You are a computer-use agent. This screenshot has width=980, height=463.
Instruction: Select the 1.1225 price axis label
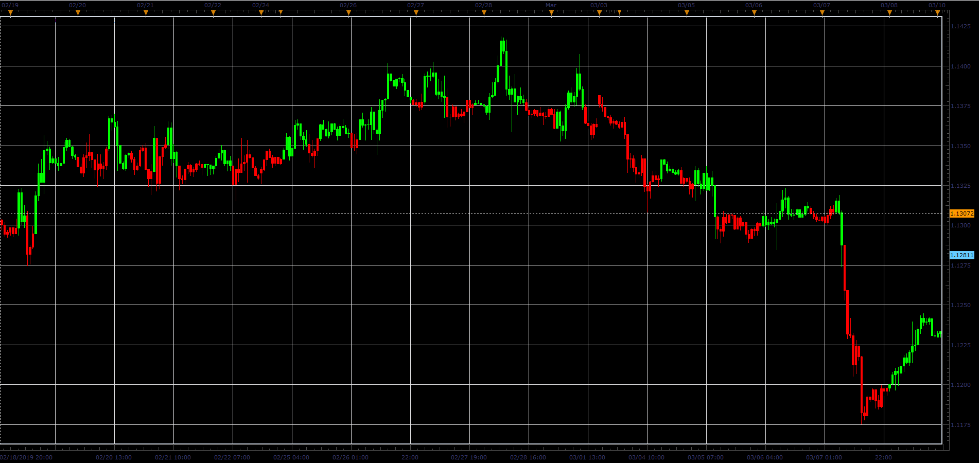(x=960, y=345)
